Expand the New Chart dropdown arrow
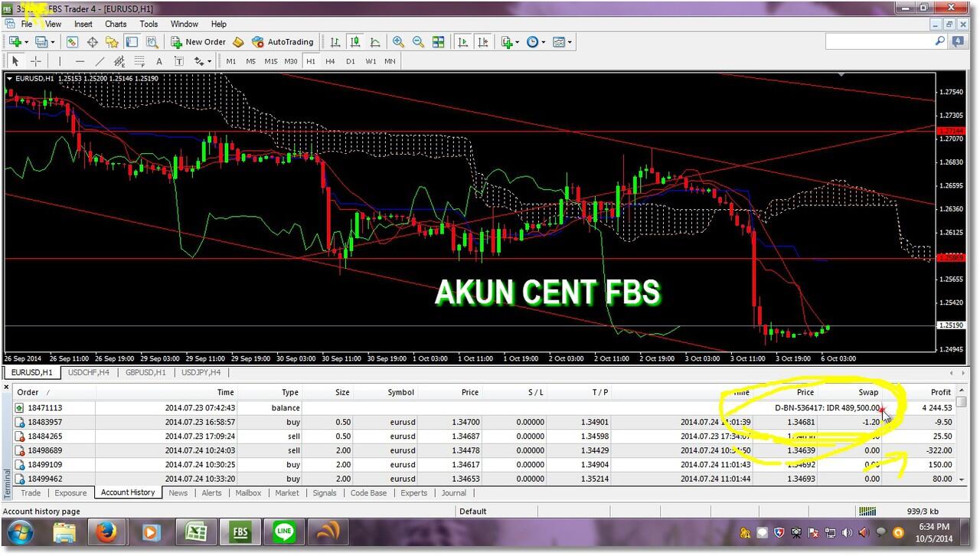Viewport: 980px width, 556px height. (27, 43)
